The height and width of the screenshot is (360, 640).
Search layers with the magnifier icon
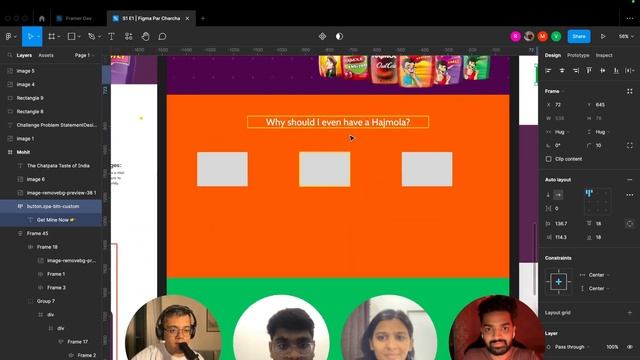tap(9, 55)
